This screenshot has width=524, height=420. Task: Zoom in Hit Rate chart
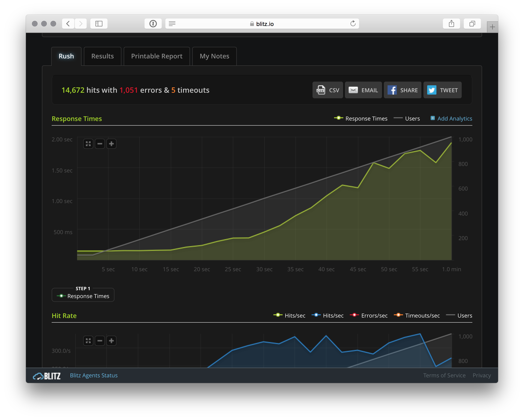coord(111,341)
